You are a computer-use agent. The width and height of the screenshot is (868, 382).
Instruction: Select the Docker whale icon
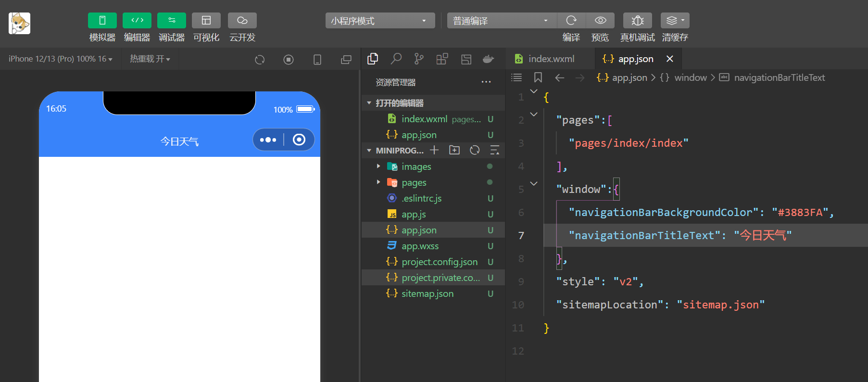pyautogui.click(x=489, y=59)
